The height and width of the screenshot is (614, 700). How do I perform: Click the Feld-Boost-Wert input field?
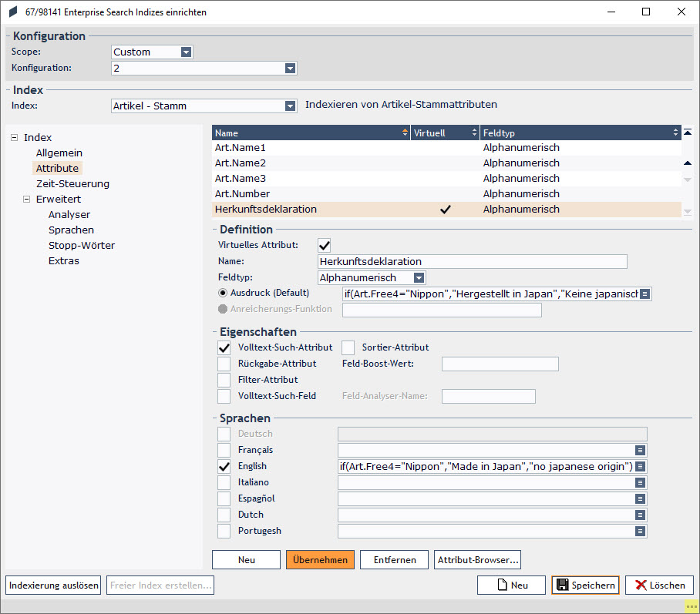point(500,364)
